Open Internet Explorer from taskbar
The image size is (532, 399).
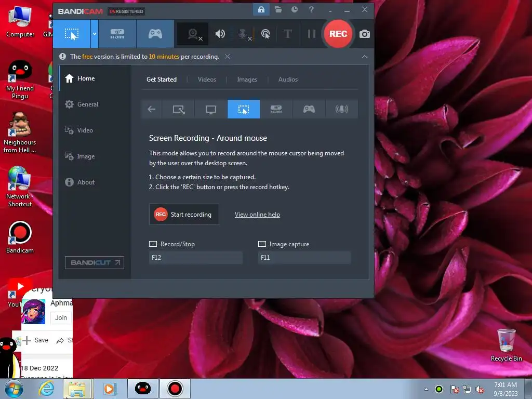(46, 389)
